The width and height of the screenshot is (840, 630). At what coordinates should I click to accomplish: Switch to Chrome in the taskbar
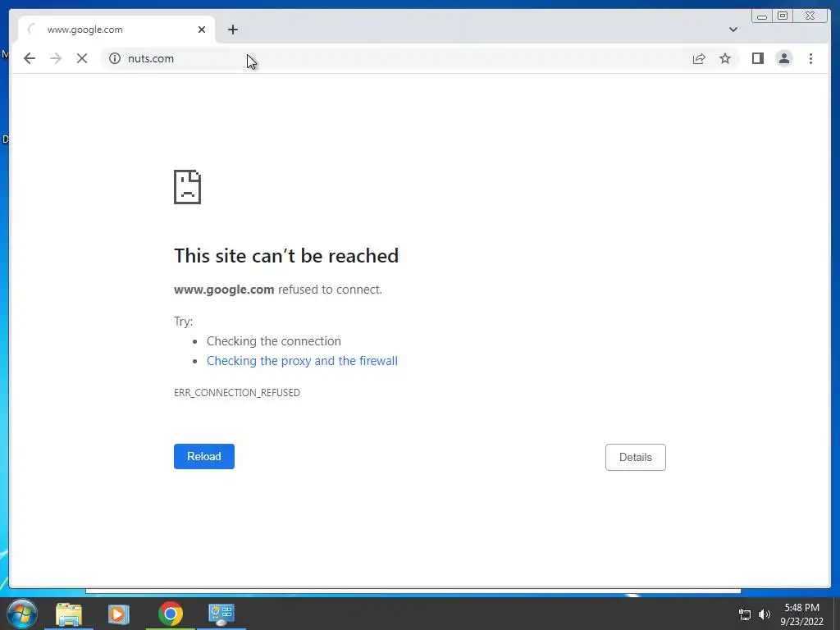click(x=171, y=614)
